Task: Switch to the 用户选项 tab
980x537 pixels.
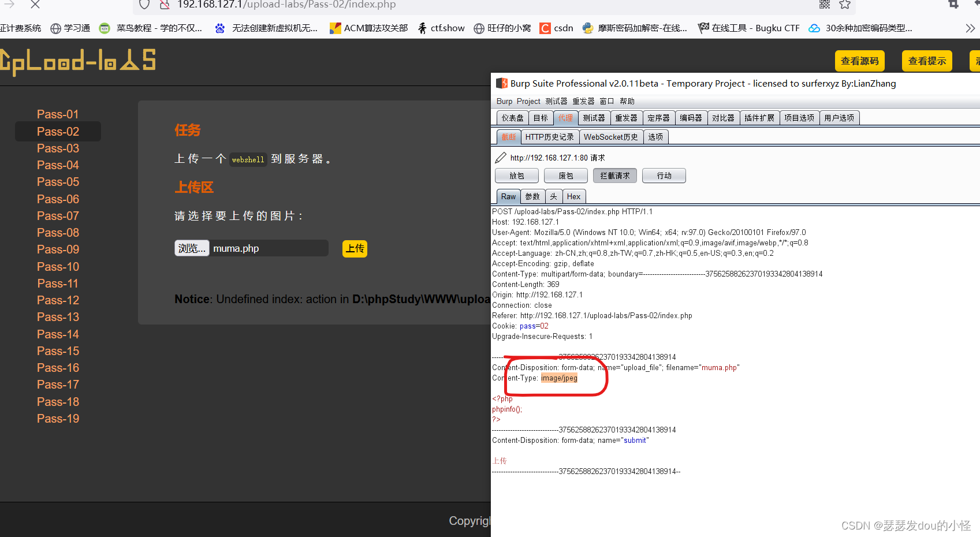Action: pyautogui.click(x=839, y=118)
